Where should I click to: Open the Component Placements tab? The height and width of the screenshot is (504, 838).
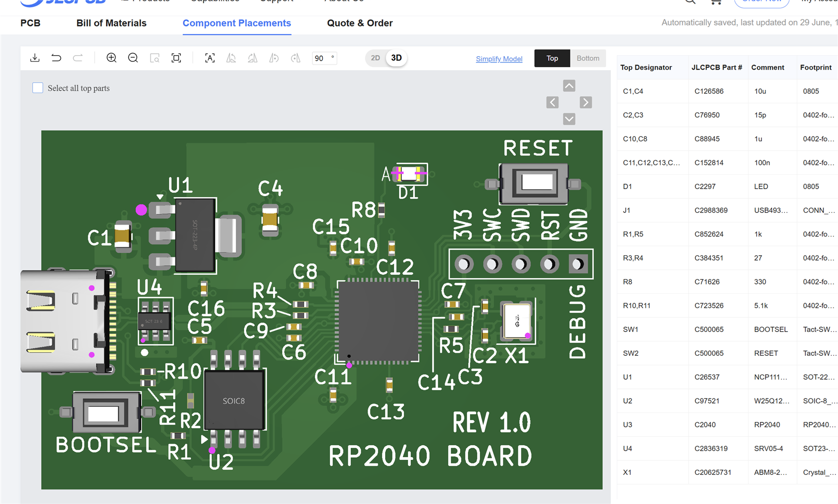pos(237,23)
